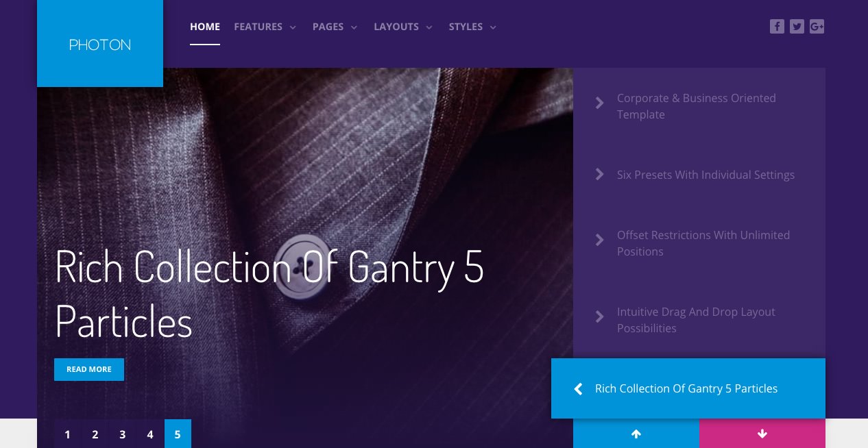The image size is (868, 448).
Task: Expand the Layouts menu dropdown
Action: 403,27
